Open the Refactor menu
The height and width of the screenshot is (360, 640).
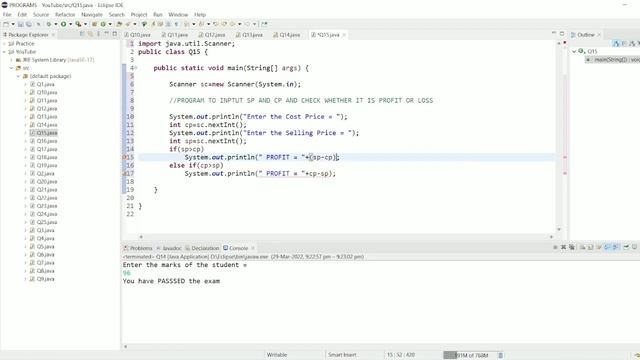tap(65, 15)
